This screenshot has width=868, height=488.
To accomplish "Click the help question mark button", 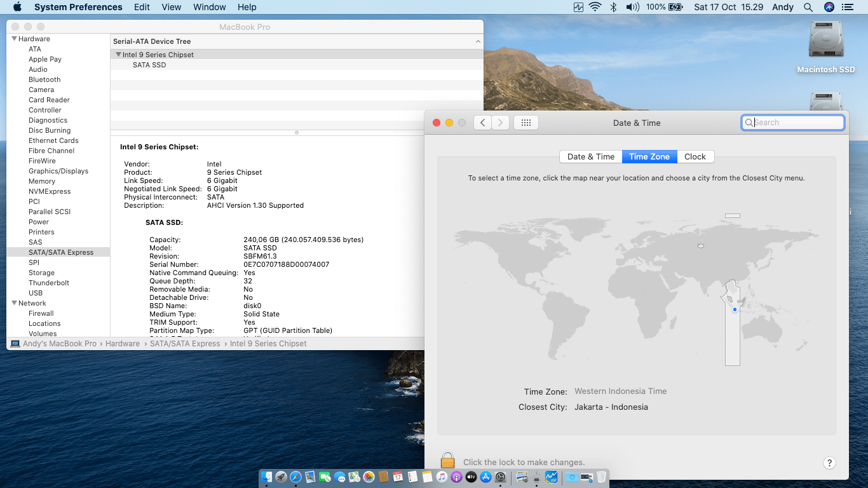I will tap(829, 463).
